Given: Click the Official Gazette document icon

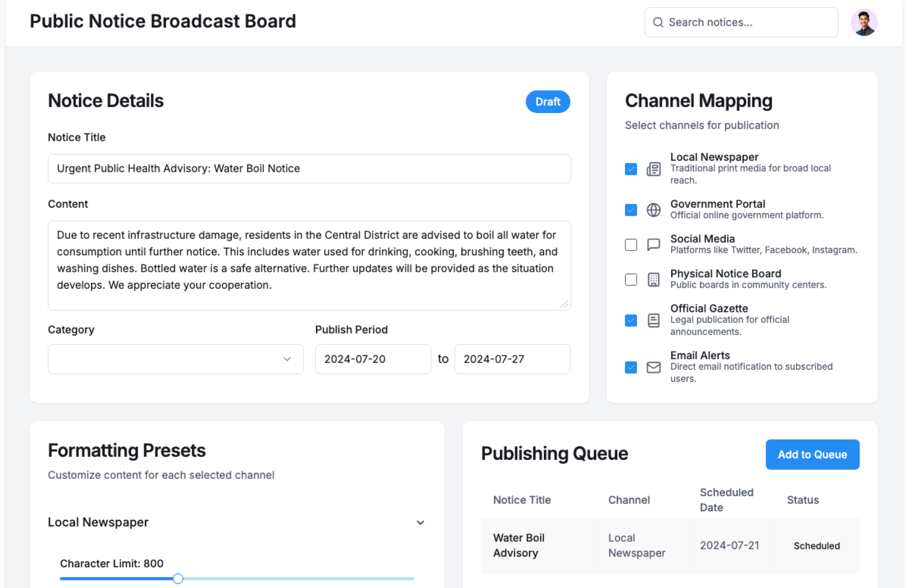Looking at the screenshot, I should [653, 320].
